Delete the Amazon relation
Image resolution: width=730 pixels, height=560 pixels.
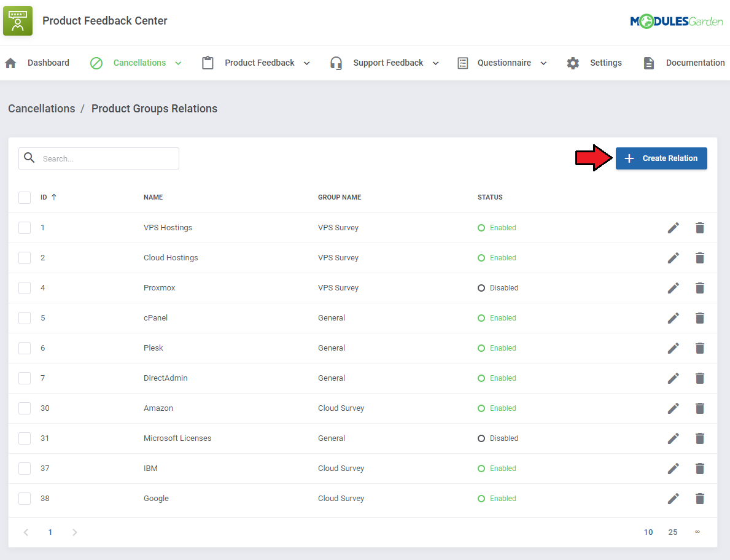click(699, 408)
